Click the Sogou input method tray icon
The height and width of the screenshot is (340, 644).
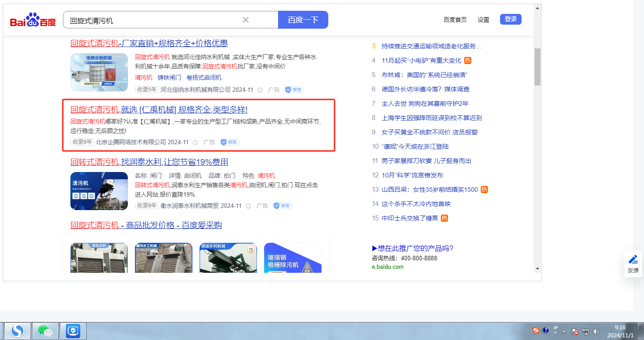coord(536,331)
